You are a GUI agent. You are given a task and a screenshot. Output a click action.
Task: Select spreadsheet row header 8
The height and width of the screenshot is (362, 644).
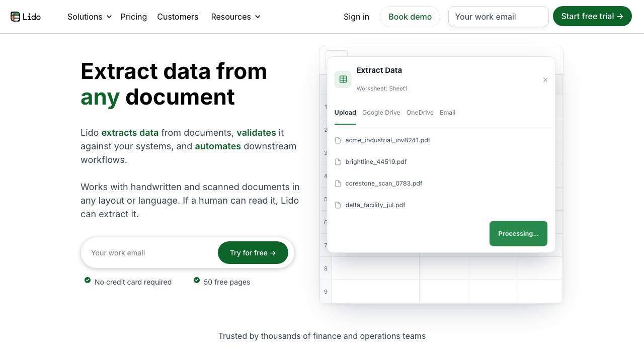tap(326, 268)
